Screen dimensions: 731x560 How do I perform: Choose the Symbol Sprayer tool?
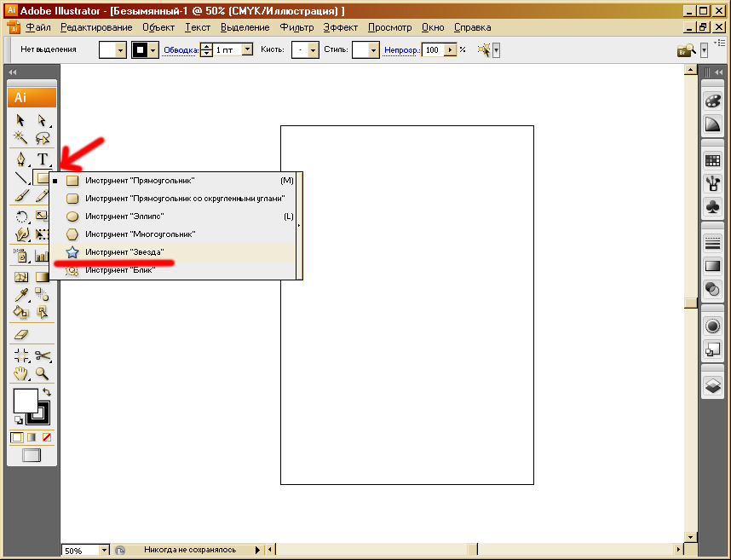point(20,255)
